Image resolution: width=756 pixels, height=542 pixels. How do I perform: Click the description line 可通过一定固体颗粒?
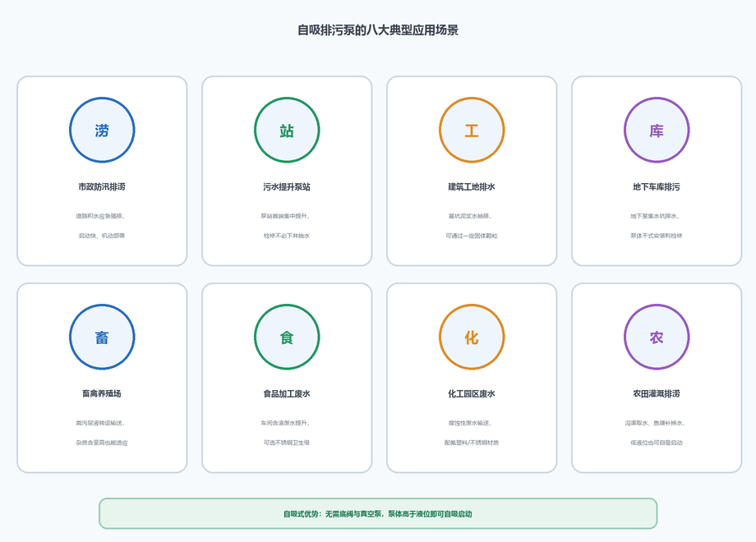(x=472, y=236)
